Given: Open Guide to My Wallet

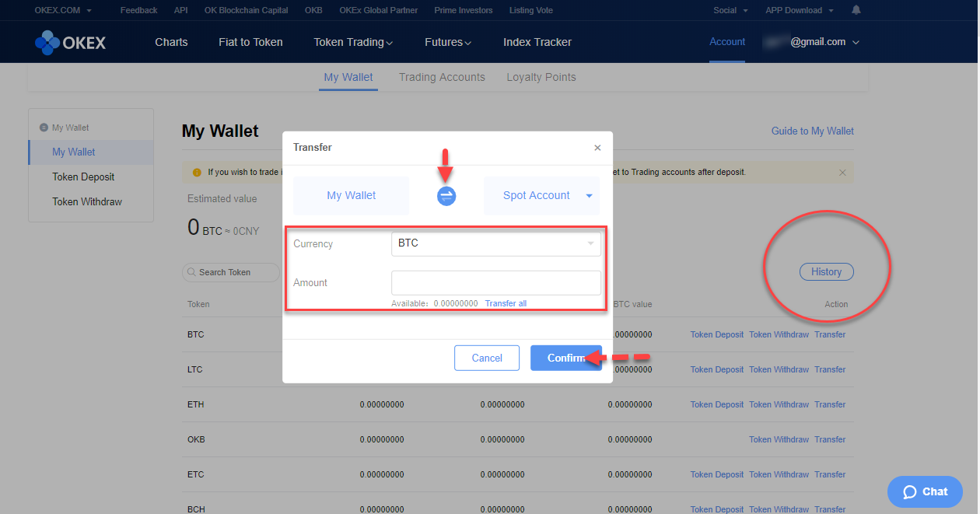Looking at the screenshot, I should (x=813, y=131).
